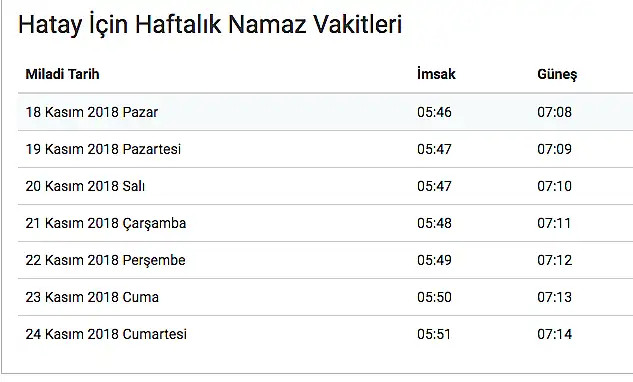Select the 22 Kasım 2018 Perşembe row
Viewport: 633px width, 382px height.
pos(325,260)
